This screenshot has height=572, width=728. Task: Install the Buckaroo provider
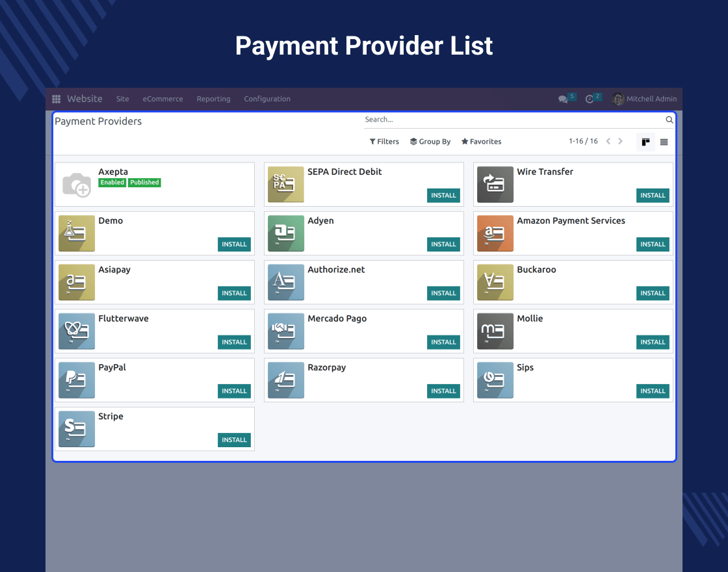coord(653,293)
